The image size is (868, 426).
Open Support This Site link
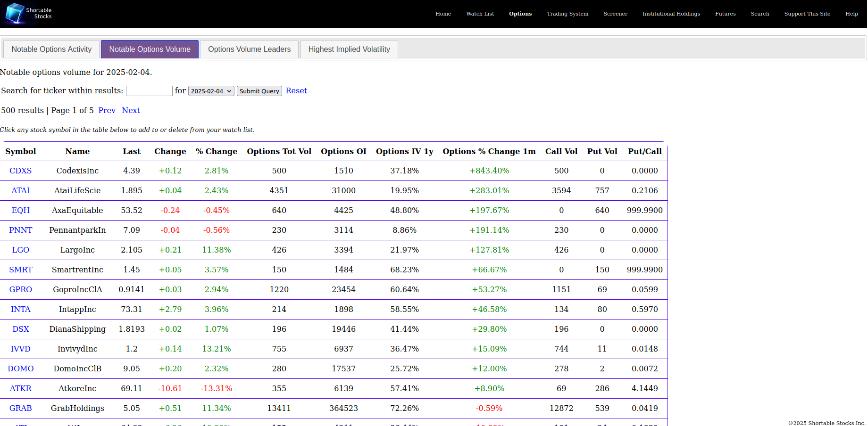click(807, 14)
